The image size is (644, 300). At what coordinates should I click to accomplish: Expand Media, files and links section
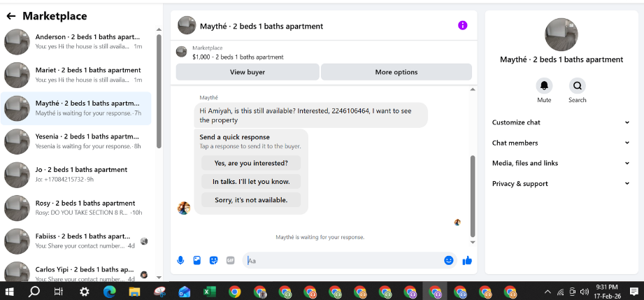561,163
